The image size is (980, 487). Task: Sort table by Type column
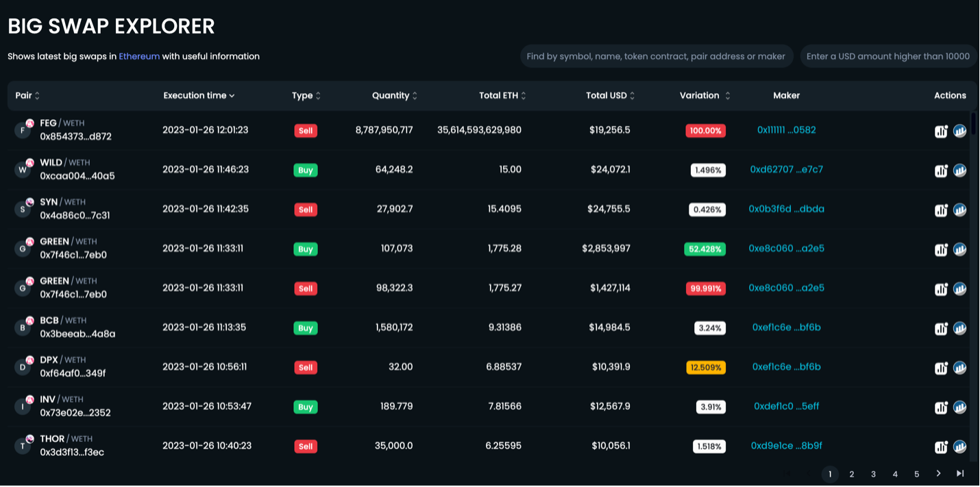(306, 95)
